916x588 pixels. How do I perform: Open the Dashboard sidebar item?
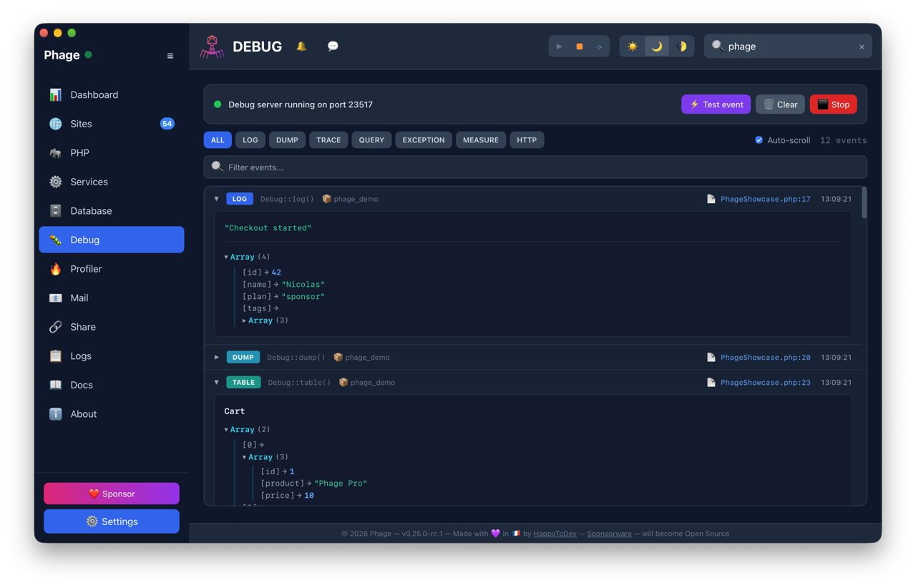click(x=112, y=94)
